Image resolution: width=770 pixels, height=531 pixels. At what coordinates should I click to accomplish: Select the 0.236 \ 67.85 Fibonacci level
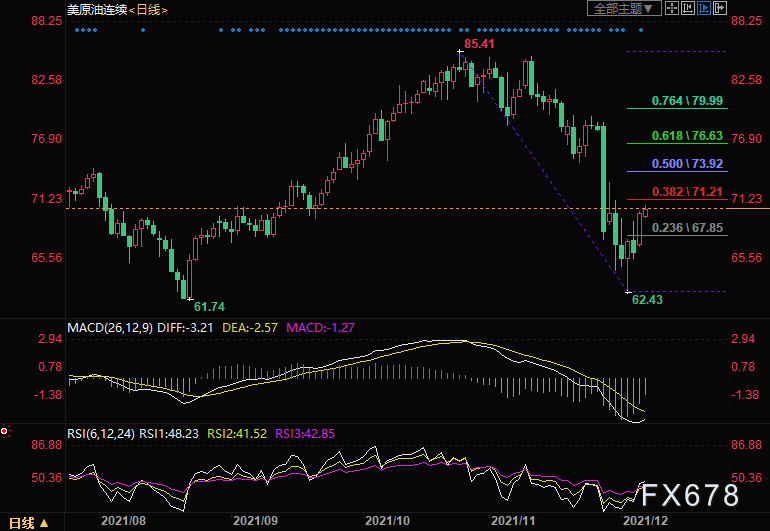click(687, 227)
